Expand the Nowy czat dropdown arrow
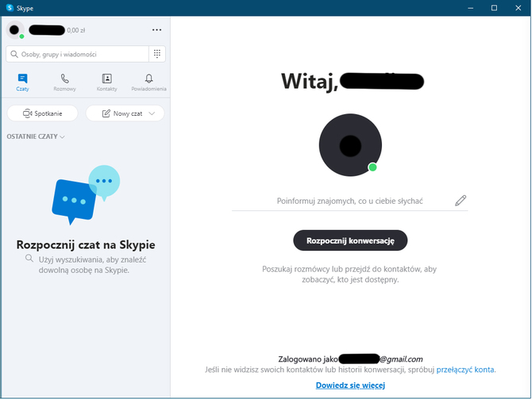The height and width of the screenshot is (399, 532). [x=152, y=113]
